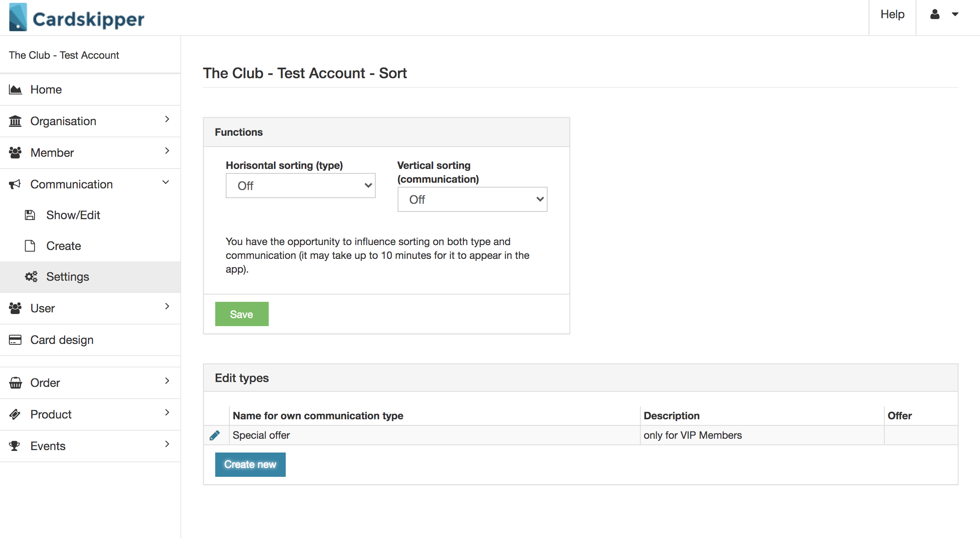Click the Cardskipper logo

(77, 17)
